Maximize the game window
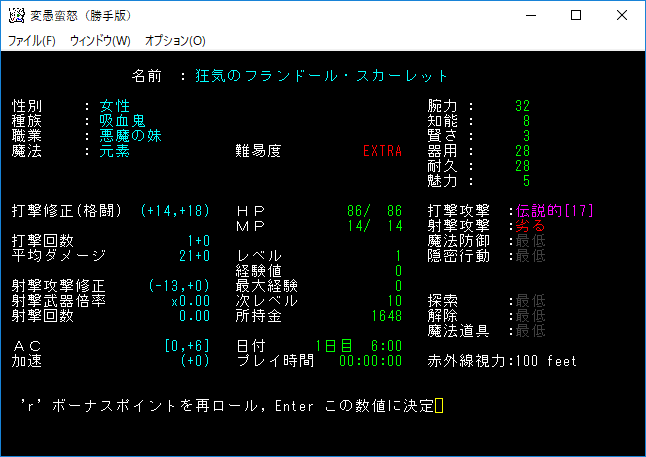The height and width of the screenshot is (457, 646). click(x=576, y=16)
